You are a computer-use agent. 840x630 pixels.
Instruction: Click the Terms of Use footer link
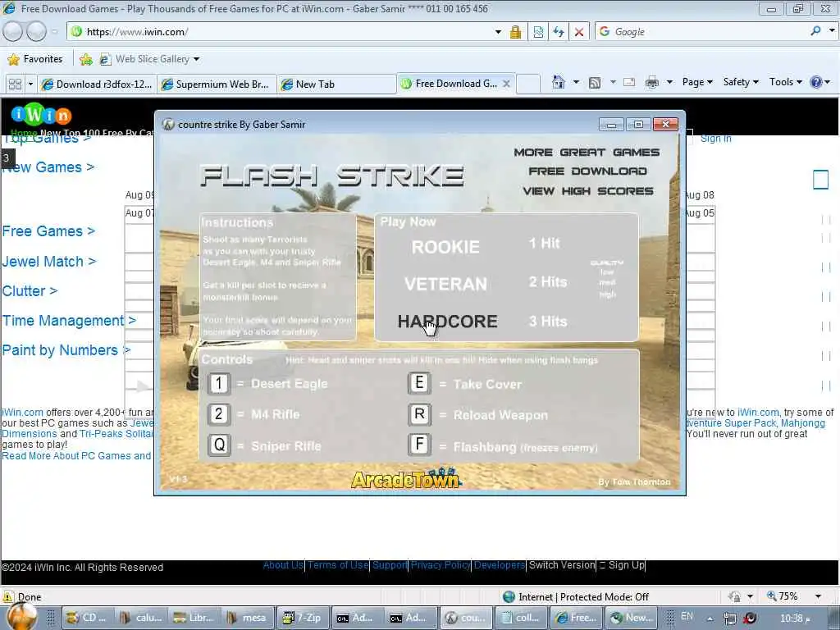tap(337, 565)
